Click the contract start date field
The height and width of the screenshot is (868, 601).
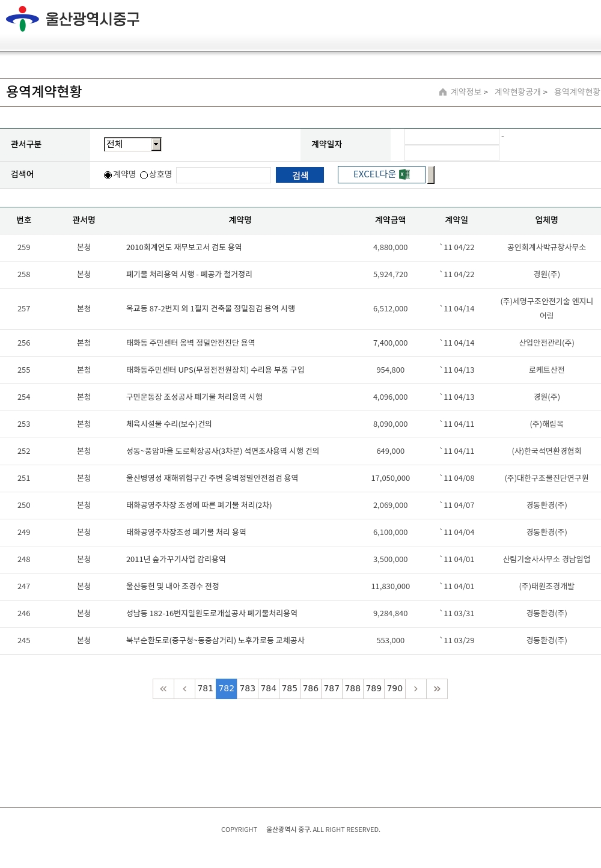point(452,137)
